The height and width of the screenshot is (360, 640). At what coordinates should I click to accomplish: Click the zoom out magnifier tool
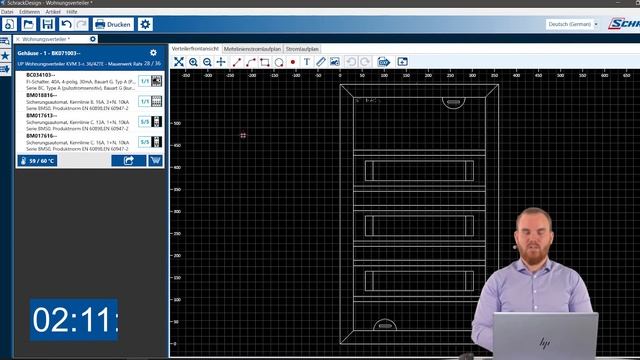pos(207,62)
